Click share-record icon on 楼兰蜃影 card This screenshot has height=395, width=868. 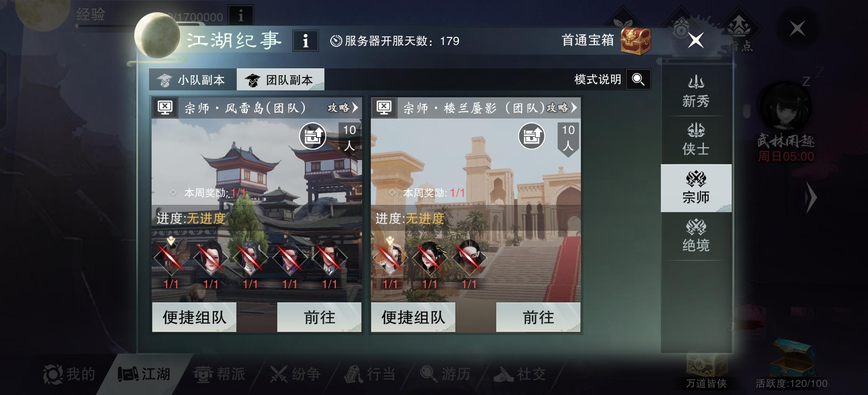point(532,136)
